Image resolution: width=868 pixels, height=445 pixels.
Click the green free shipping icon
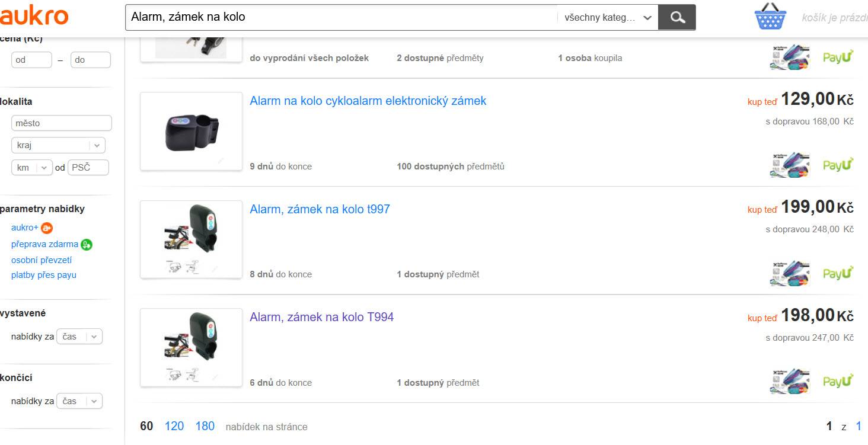87,244
